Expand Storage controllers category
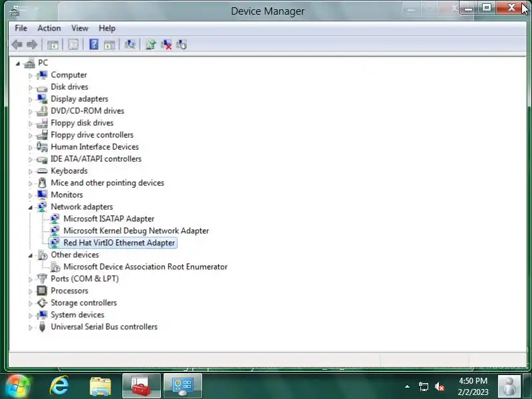532x399 pixels. [x=30, y=303]
